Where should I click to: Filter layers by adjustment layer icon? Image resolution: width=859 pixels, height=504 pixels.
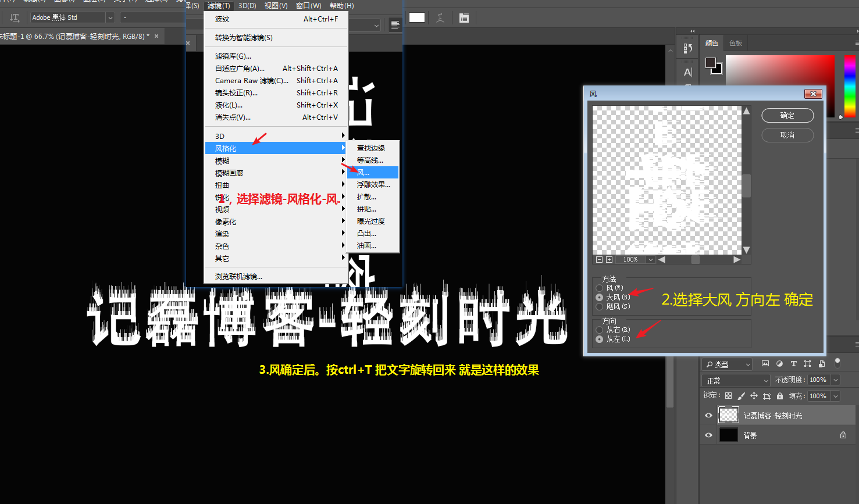(779, 364)
